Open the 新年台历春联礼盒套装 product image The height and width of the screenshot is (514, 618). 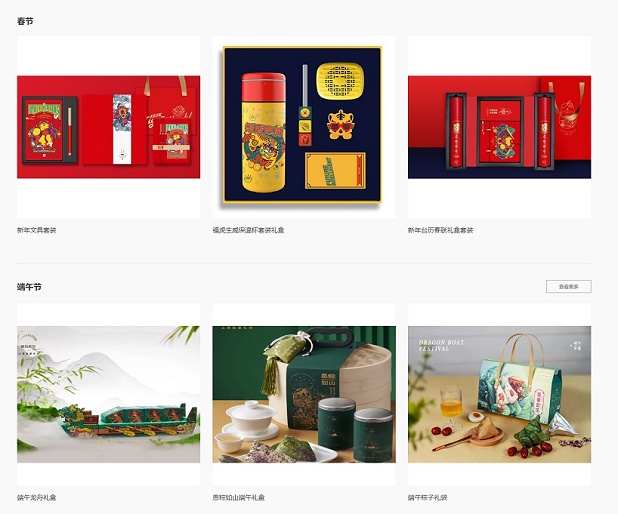(499, 127)
